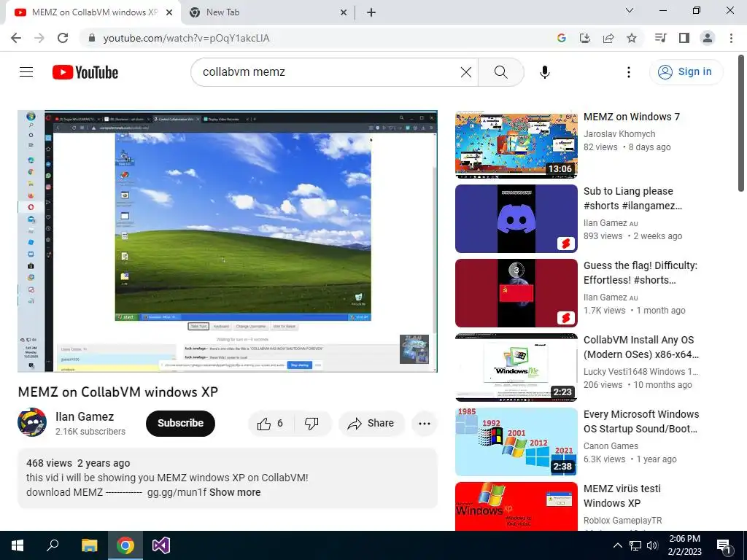Open taskbar search
The width and height of the screenshot is (747, 560).
53,545
